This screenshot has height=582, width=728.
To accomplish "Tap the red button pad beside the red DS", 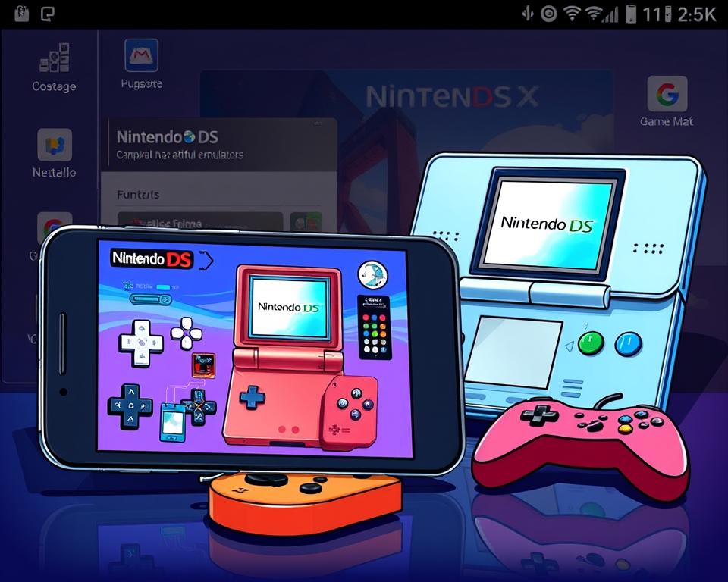I will (x=350, y=413).
